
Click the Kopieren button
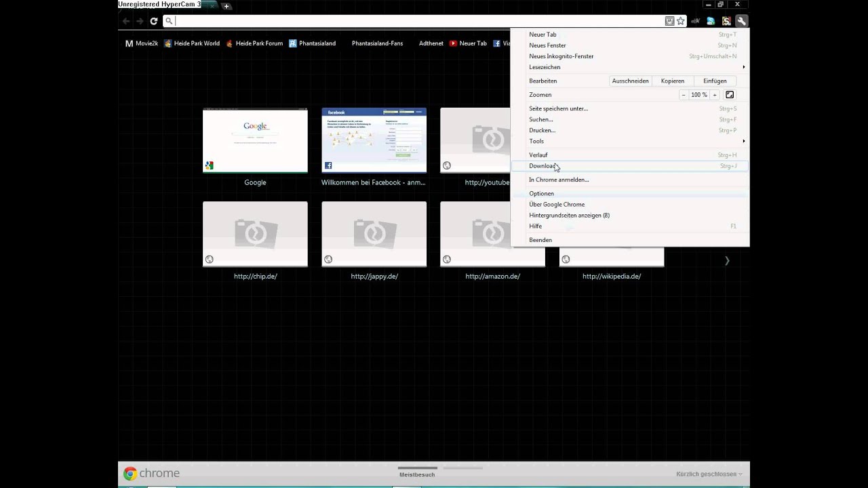672,81
